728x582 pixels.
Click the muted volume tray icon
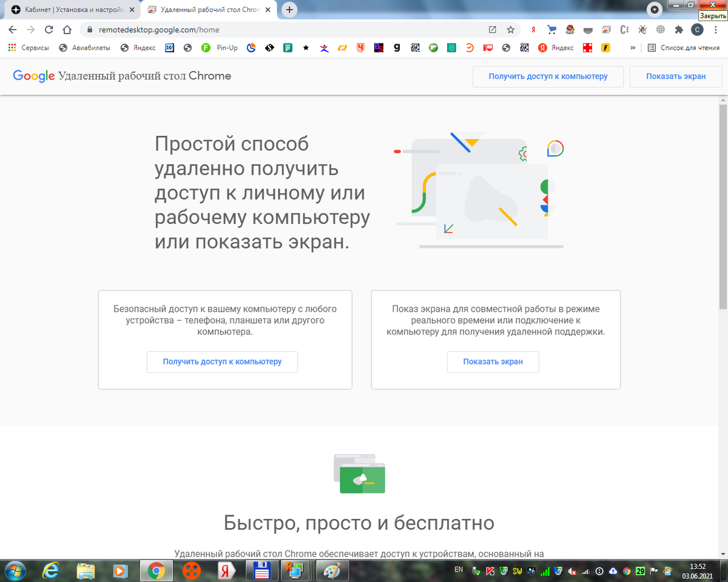[571, 571]
